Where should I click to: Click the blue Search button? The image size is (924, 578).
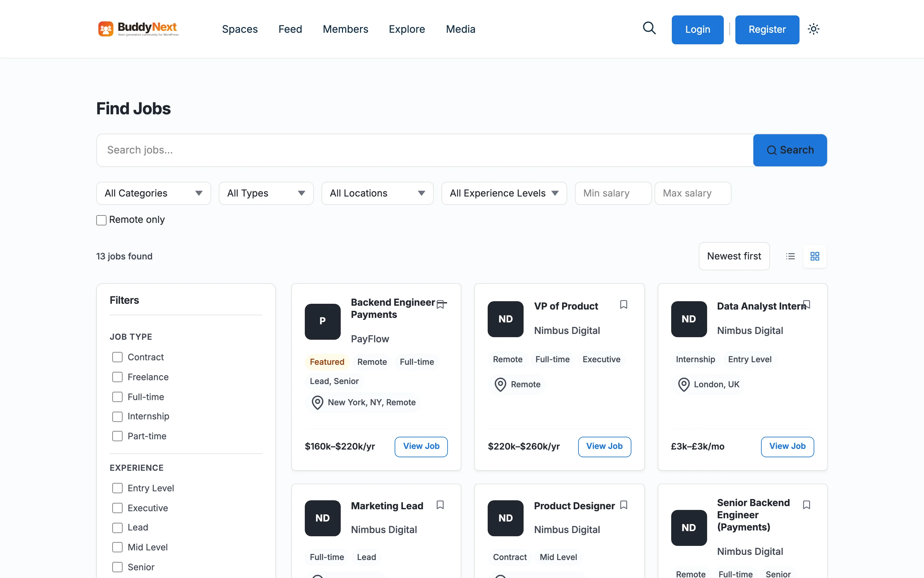pyautogui.click(x=790, y=150)
